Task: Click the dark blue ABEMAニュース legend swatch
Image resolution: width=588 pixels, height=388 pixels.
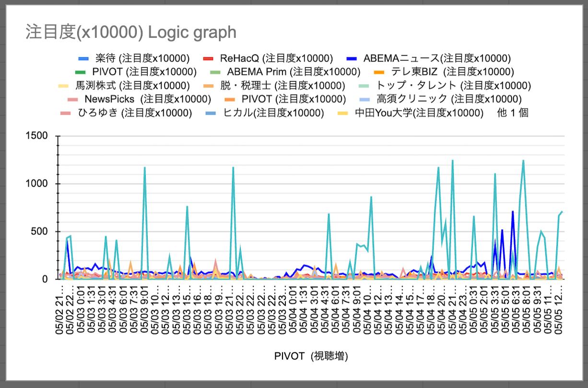Action: (352, 59)
